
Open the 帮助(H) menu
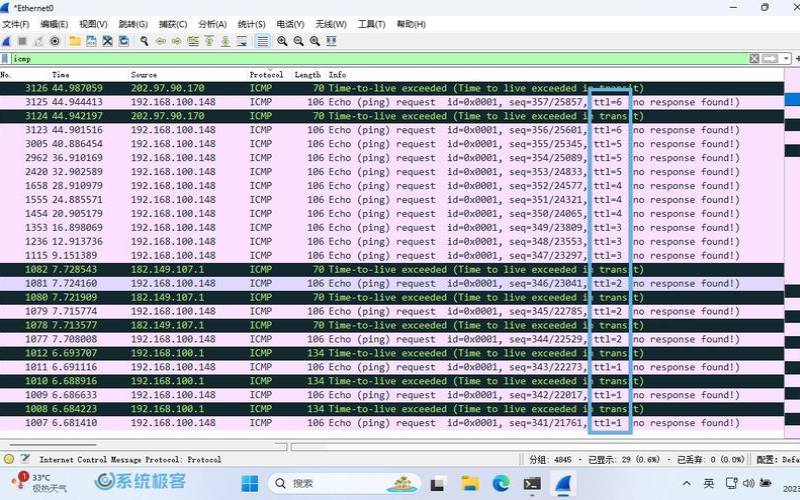pyautogui.click(x=411, y=24)
